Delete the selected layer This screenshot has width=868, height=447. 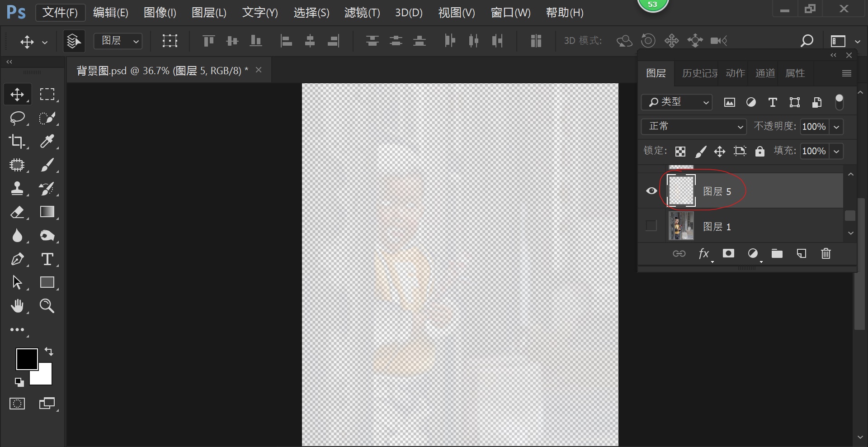pyautogui.click(x=826, y=253)
